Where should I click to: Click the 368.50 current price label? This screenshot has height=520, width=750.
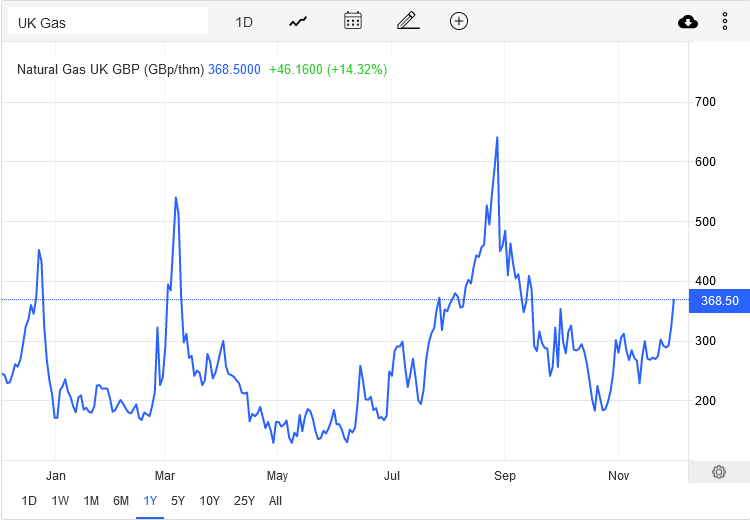click(x=719, y=301)
